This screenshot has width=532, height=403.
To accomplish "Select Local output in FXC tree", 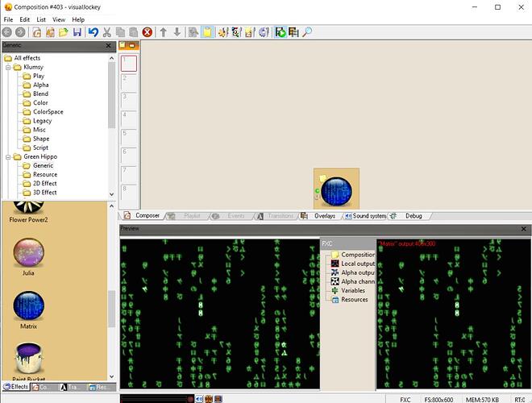I will [353, 264].
